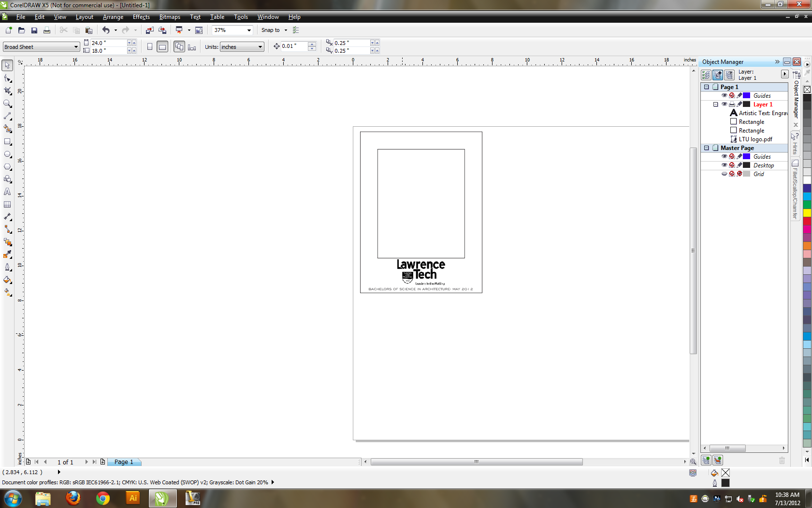This screenshot has width=812, height=508.
Task: Click the Open file icon
Action: (x=21, y=30)
